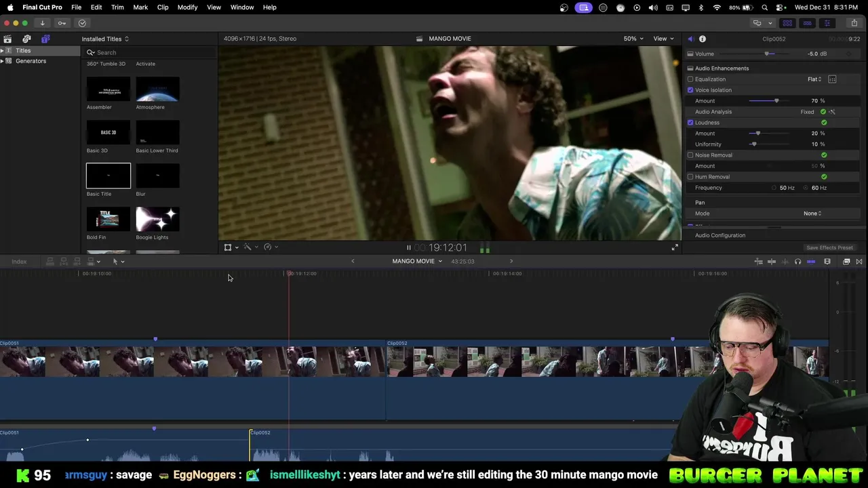Enable the Noise Removal checkbox
Screen dimensions: 868x488
coord(690,155)
